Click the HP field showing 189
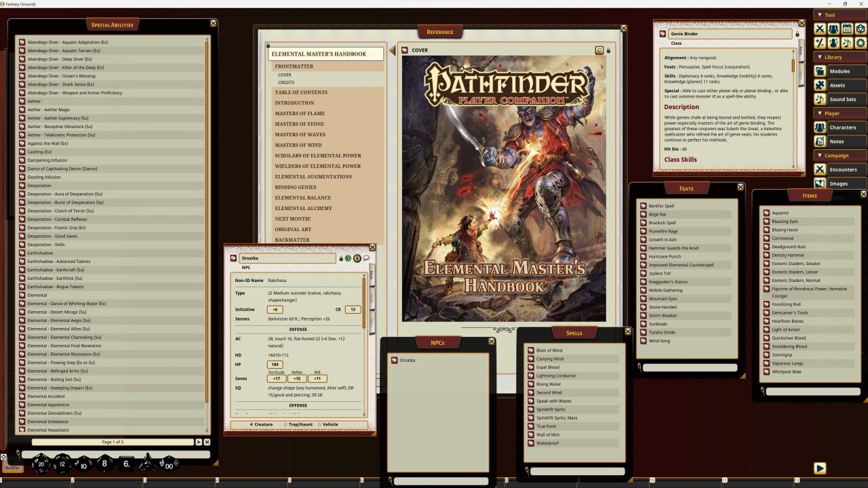 [x=275, y=365]
